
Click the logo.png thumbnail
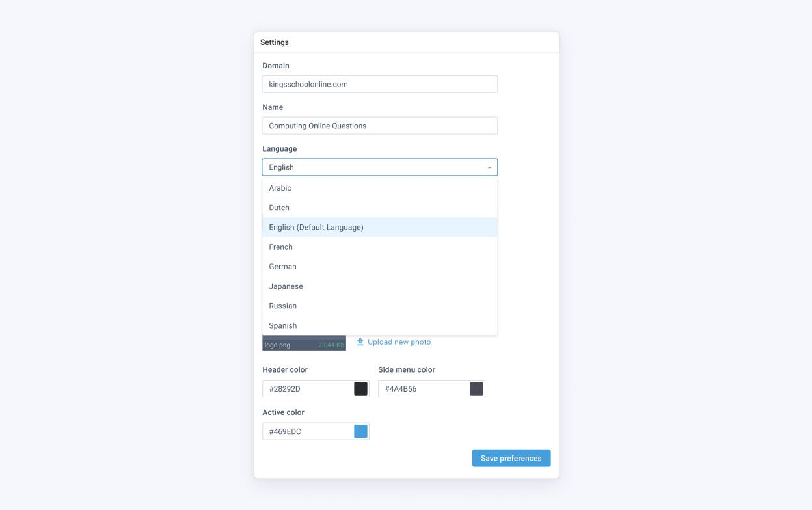click(304, 343)
